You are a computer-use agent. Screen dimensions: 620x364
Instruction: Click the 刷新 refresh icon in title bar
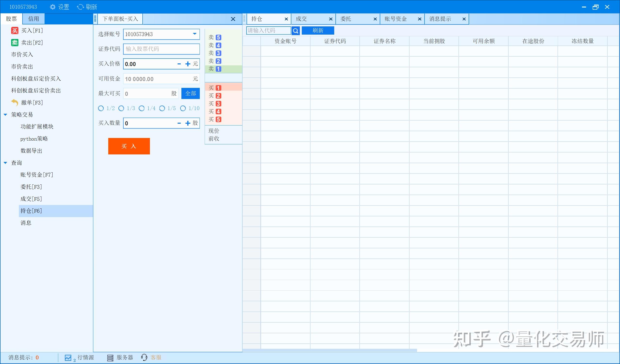pyautogui.click(x=80, y=7)
